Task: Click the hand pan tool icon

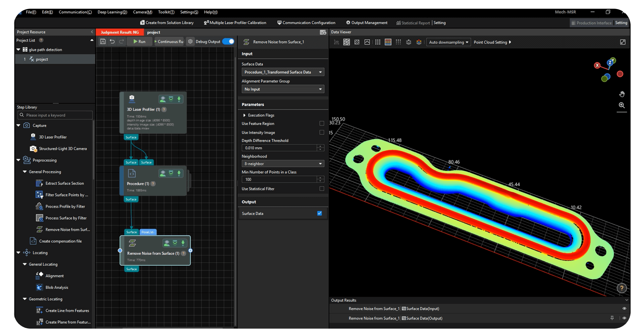Action: tap(622, 94)
